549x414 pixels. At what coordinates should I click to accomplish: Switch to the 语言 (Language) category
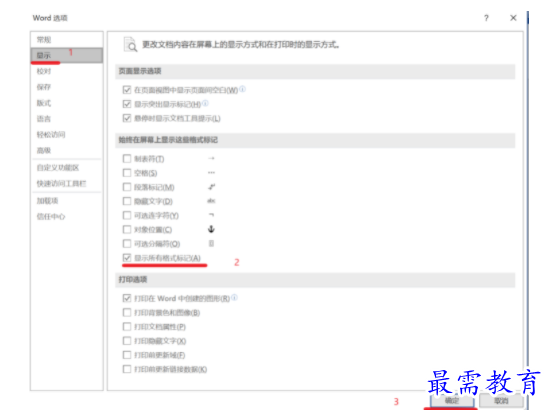67,119
